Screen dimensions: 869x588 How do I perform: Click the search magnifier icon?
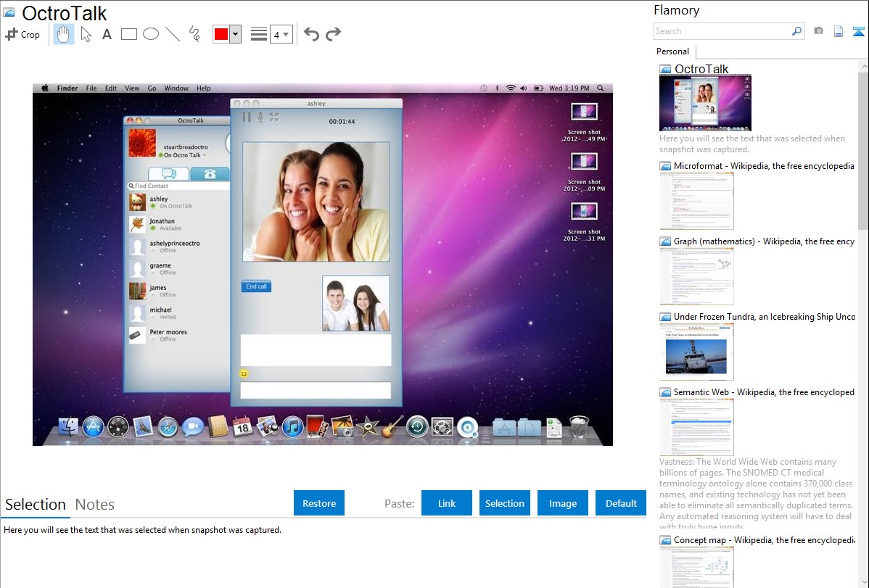pyautogui.click(x=797, y=31)
